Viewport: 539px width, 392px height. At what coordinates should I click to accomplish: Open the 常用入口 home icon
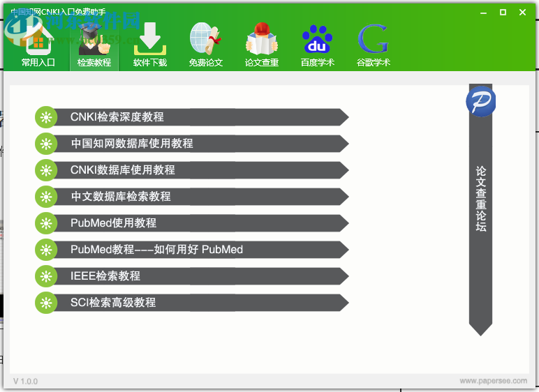tap(38, 38)
